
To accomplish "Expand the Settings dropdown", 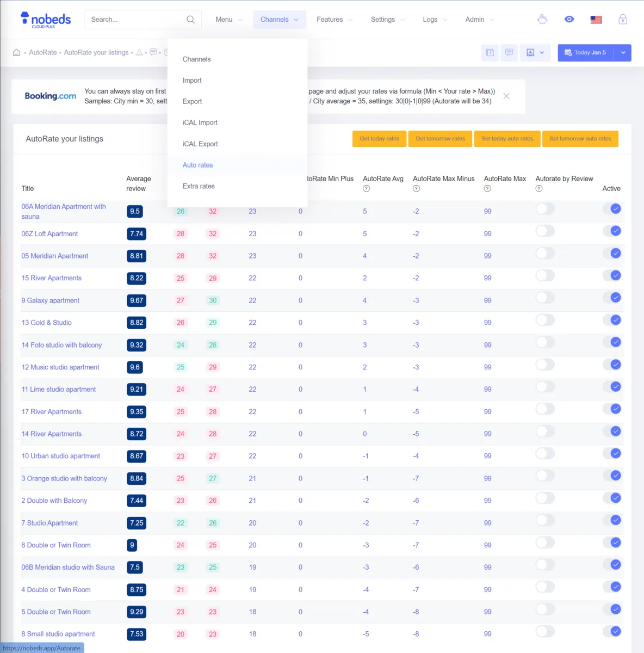I will pyautogui.click(x=388, y=20).
